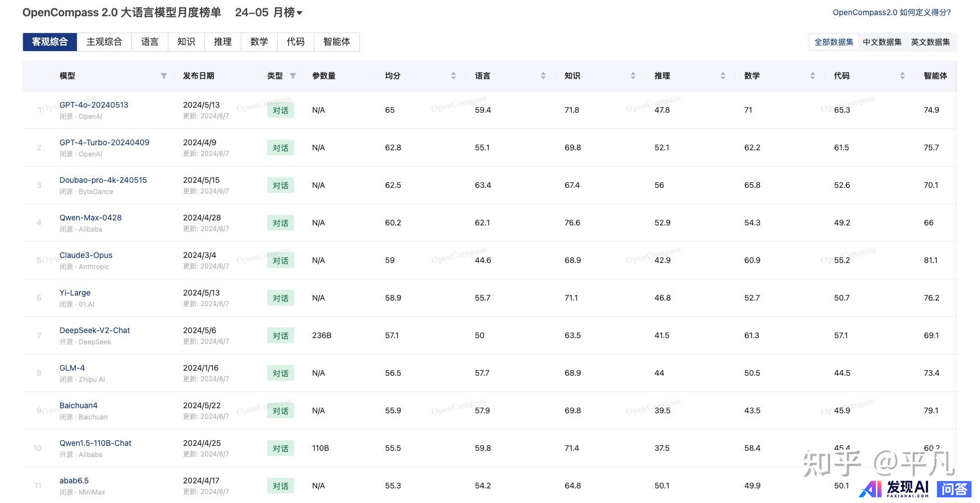Screen dimensions: 980x503
Task: Click 智能体 score 81.1 for Claude3-Opus
Action: click(931, 260)
